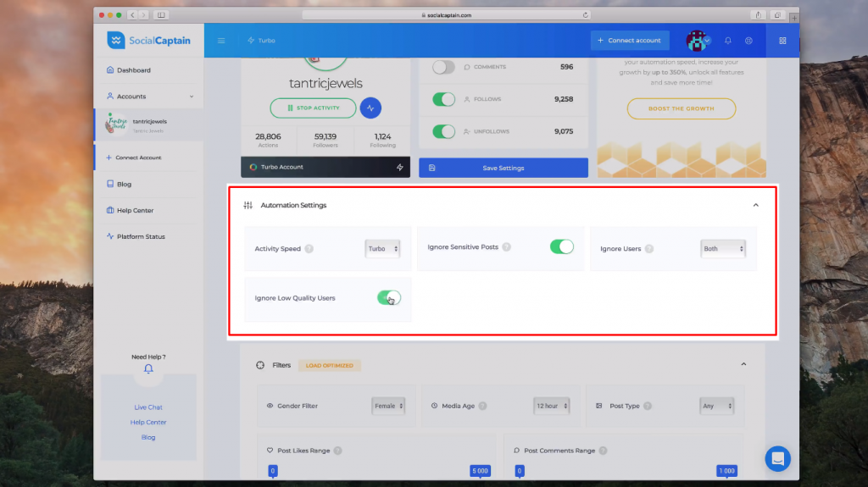Collapse the Filters section

(x=743, y=364)
